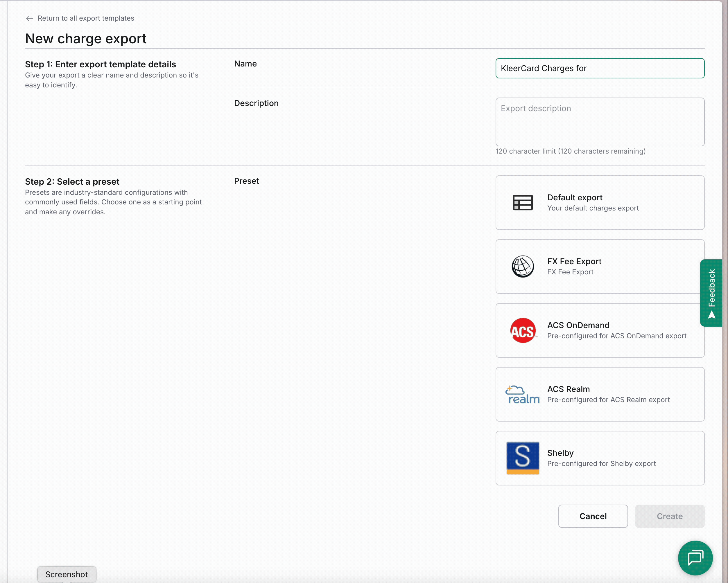Return to all export templates
This screenshot has width=728, height=583.
pos(86,18)
